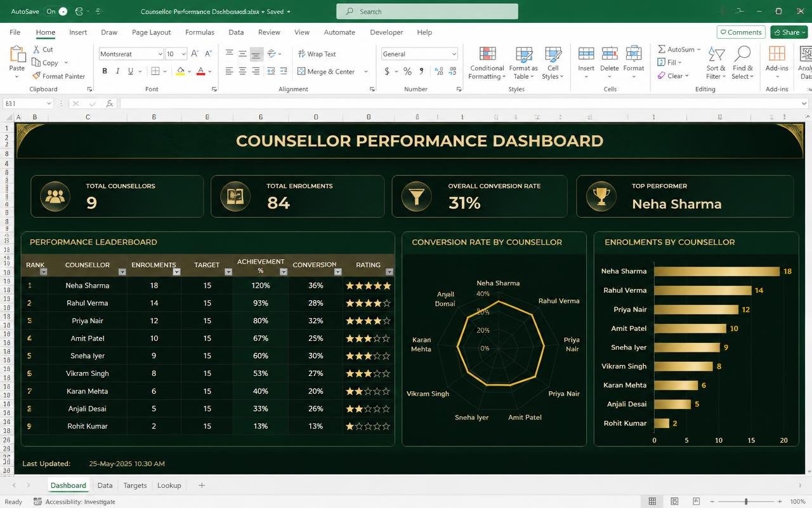Open the CONVERSION column filter dropdown
This screenshot has height=508, width=812.
click(337, 272)
